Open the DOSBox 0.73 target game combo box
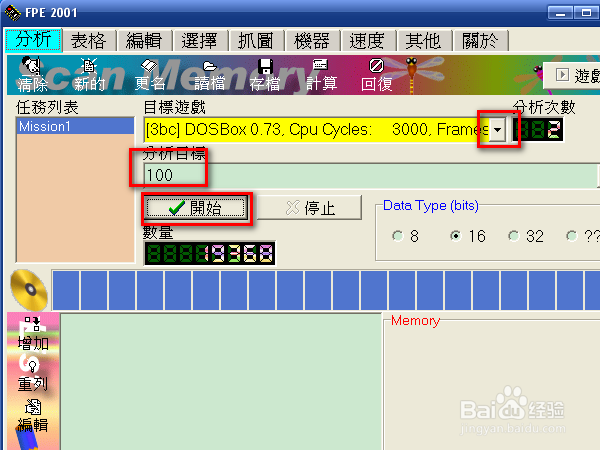Image resolution: width=600 pixels, height=450 pixels. [325, 130]
